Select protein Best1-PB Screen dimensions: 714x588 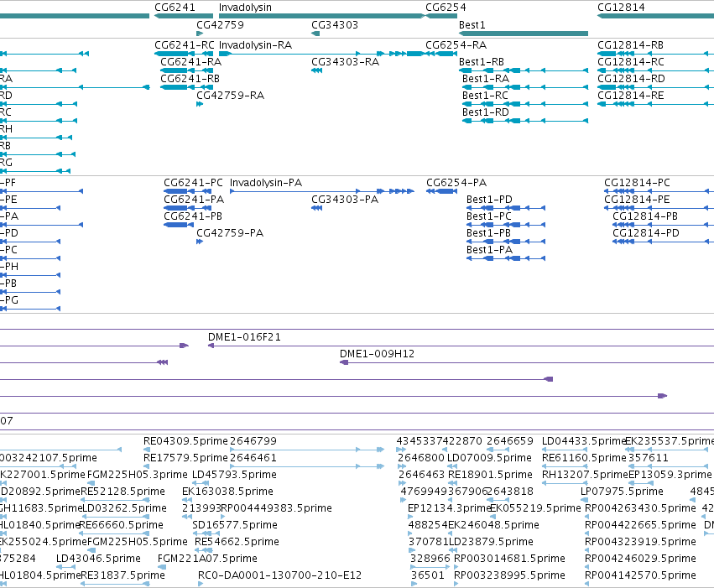[x=506, y=242]
